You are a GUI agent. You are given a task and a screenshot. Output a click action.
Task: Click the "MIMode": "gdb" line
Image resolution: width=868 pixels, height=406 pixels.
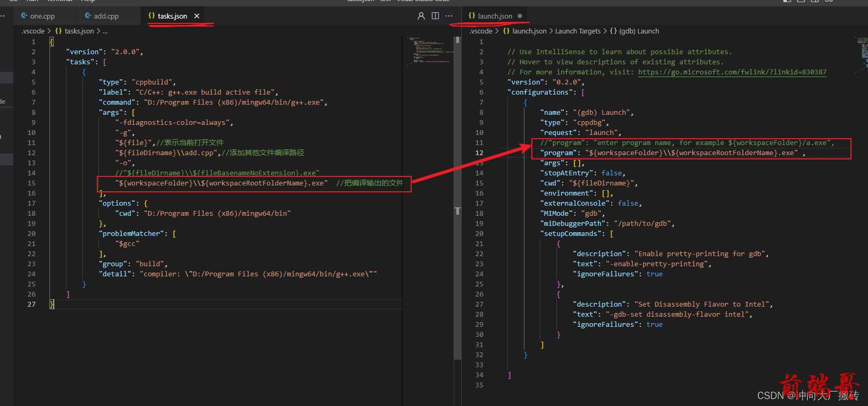pyautogui.click(x=572, y=214)
